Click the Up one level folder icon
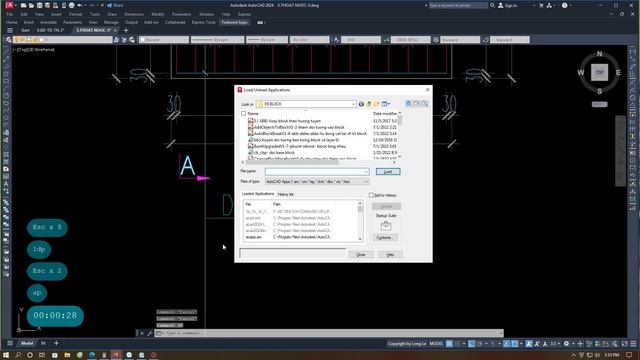 coord(369,104)
